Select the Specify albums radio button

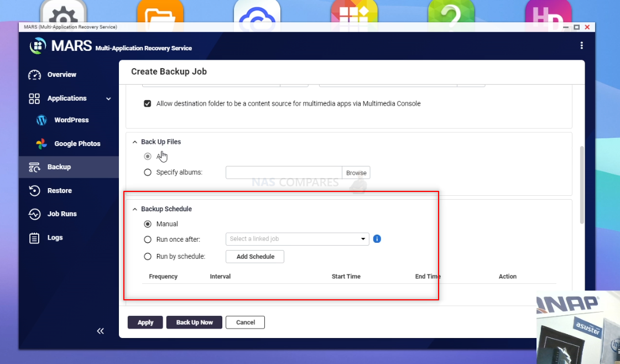click(148, 173)
